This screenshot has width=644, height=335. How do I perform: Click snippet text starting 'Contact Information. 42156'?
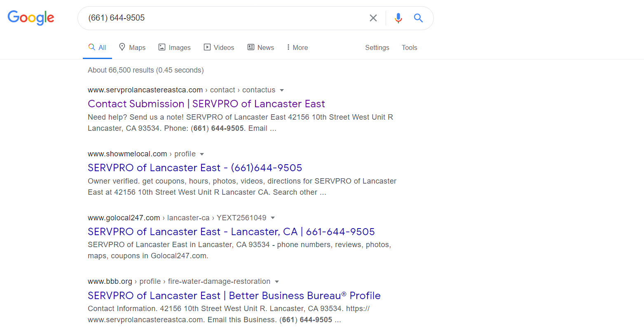[229, 314]
